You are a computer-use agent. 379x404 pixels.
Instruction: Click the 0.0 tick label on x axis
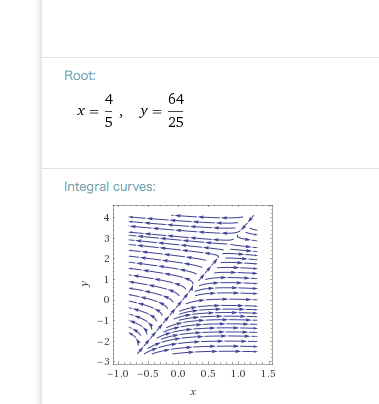click(178, 374)
